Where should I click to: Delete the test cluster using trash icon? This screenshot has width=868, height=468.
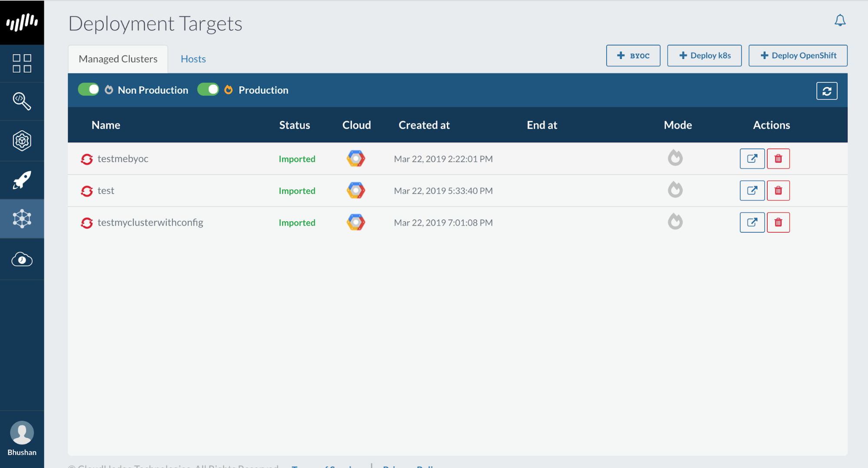pyautogui.click(x=778, y=190)
